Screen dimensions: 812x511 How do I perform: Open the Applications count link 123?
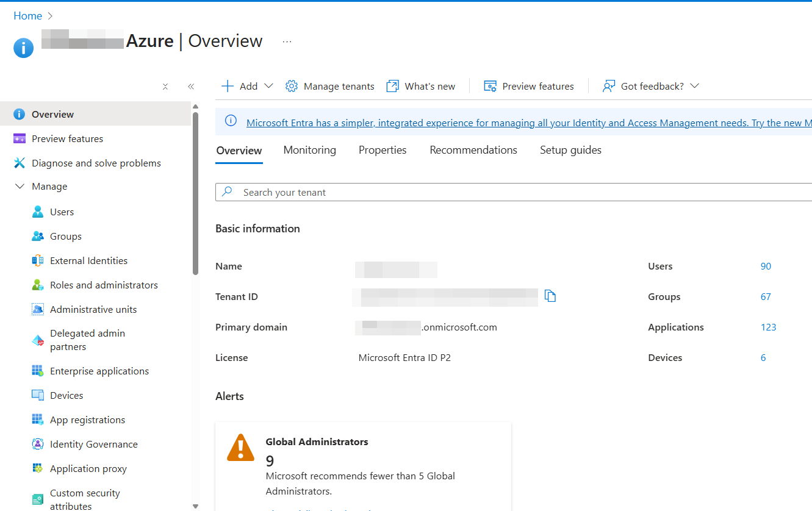pos(769,327)
